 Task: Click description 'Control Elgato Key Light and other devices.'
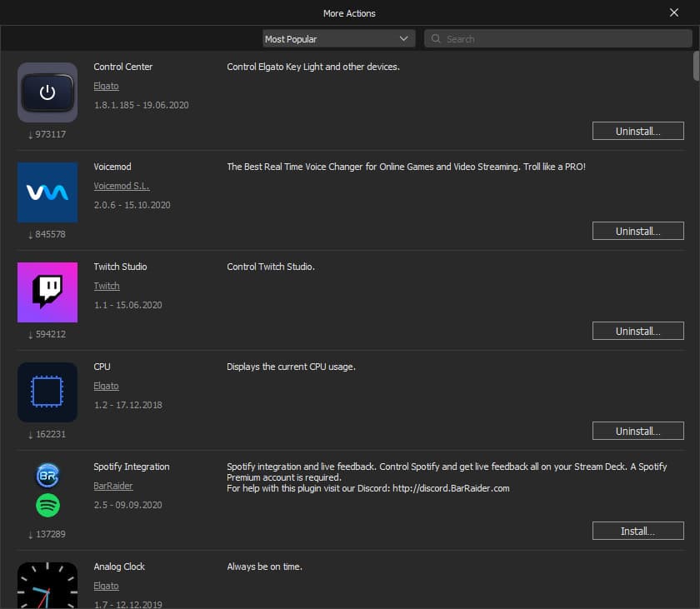[313, 67]
